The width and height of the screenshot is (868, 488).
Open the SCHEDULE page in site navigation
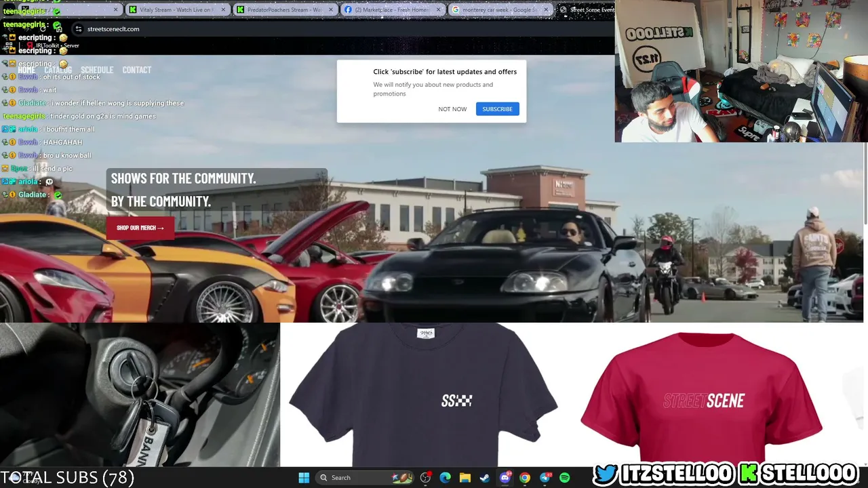tap(97, 70)
